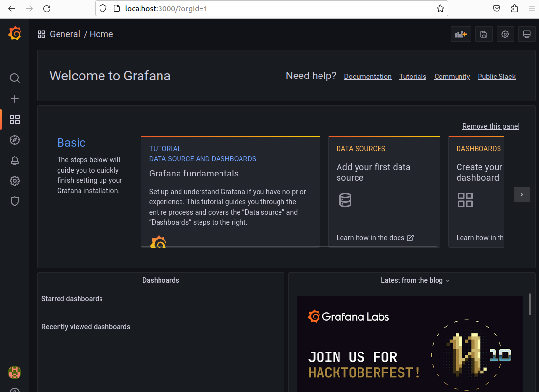Show next setup cards with the right chevron
This screenshot has height=392, width=539.
(522, 195)
